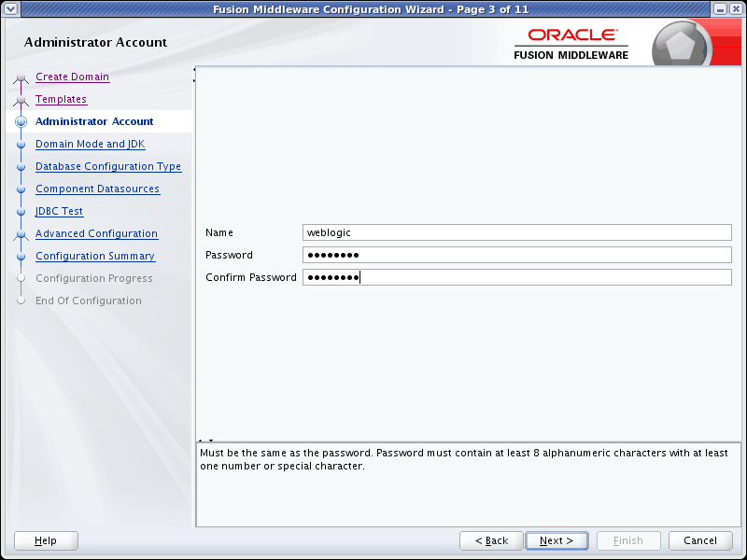Click the End Of Configuration step label

coord(89,301)
